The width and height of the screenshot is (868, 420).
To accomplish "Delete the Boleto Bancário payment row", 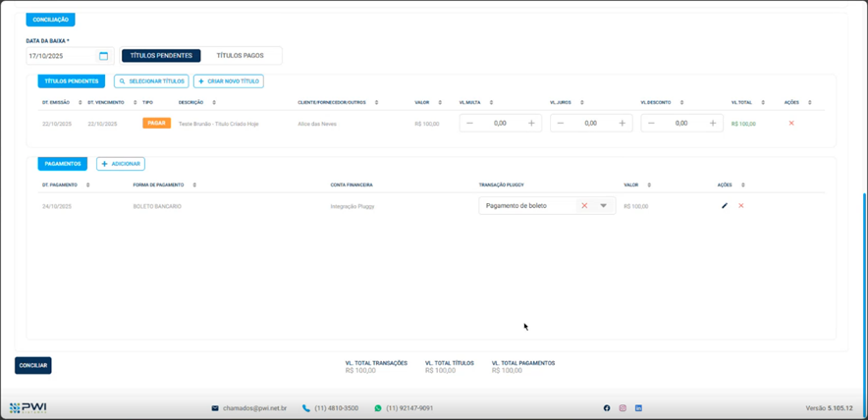I will tap(741, 206).
